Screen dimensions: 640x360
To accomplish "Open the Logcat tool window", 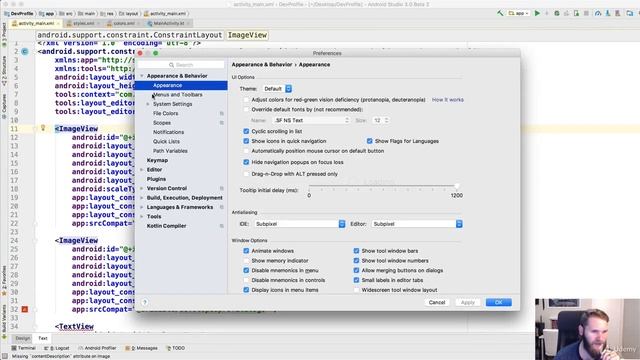I will click(x=57, y=348).
